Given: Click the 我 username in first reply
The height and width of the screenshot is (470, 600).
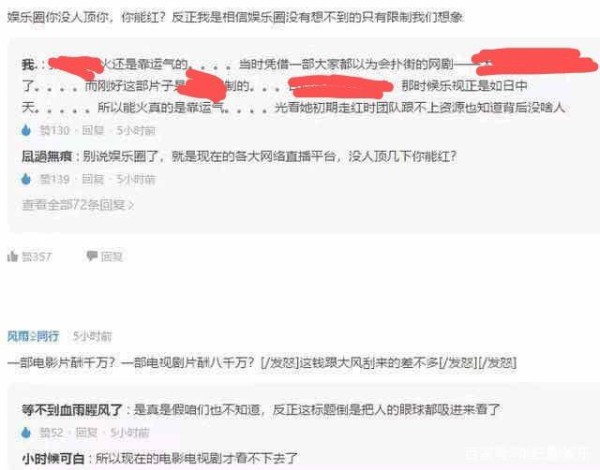Looking at the screenshot, I should [x=28, y=64].
